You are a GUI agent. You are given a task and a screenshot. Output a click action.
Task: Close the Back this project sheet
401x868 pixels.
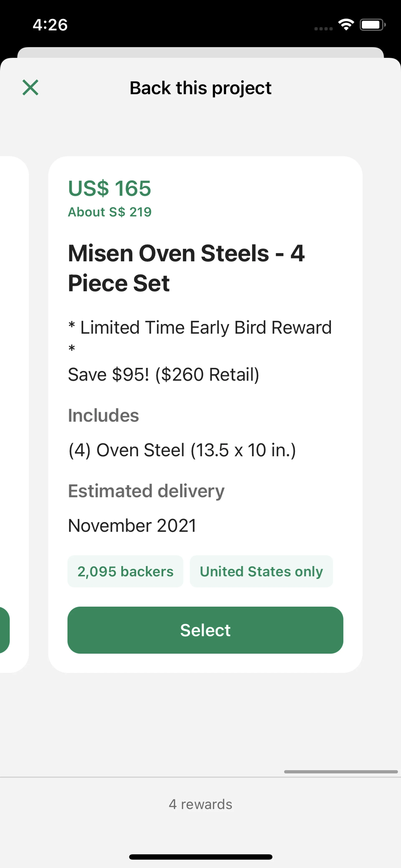click(30, 88)
